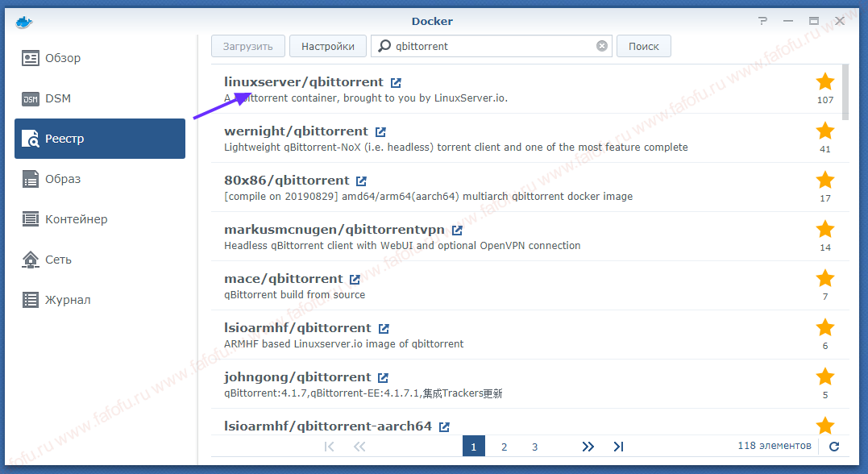This screenshot has height=474, width=868.
Task: Open the Docker help question mark
Action: click(x=762, y=21)
